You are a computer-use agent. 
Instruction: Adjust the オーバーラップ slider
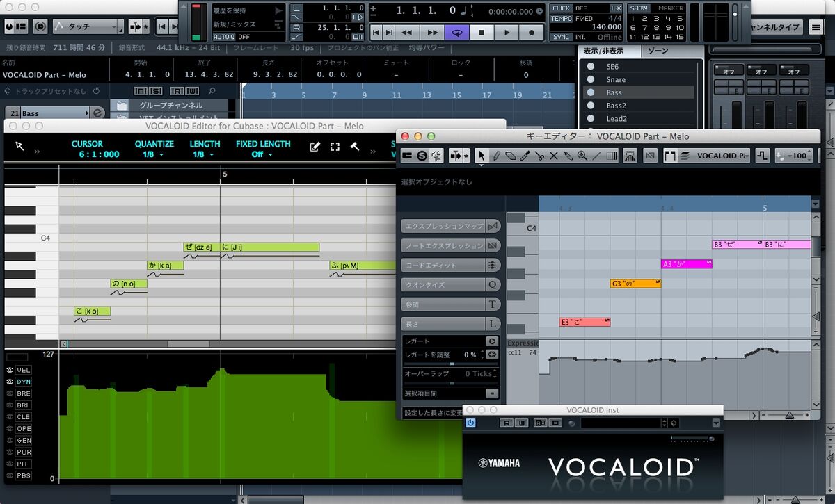pyautogui.click(x=451, y=383)
